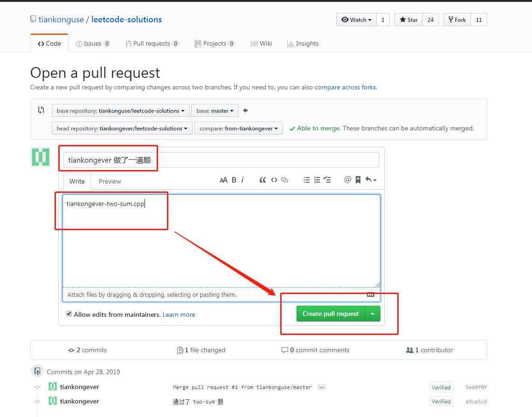Click the compare branches icon
This screenshot has height=417, width=532.
pyautogui.click(x=41, y=110)
